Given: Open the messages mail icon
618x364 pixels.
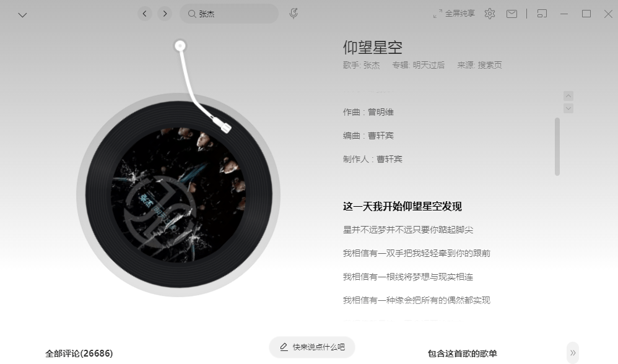Looking at the screenshot, I should 511,14.
